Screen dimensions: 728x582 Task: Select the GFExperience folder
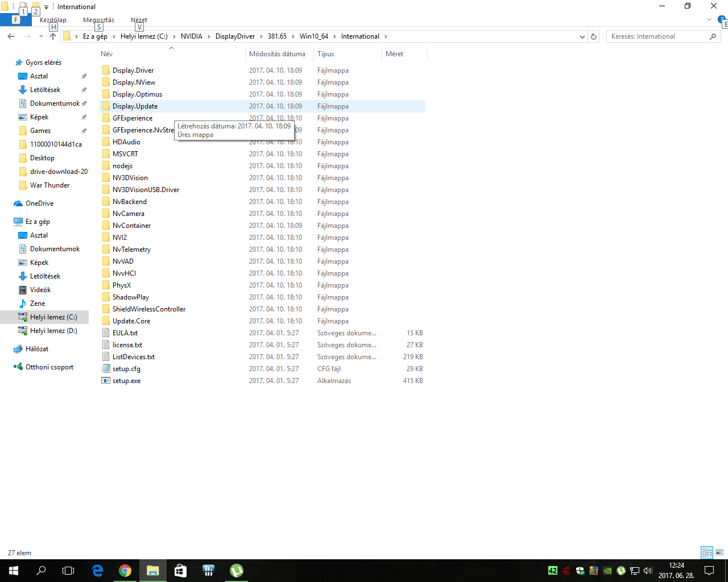[x=133, y=118]
